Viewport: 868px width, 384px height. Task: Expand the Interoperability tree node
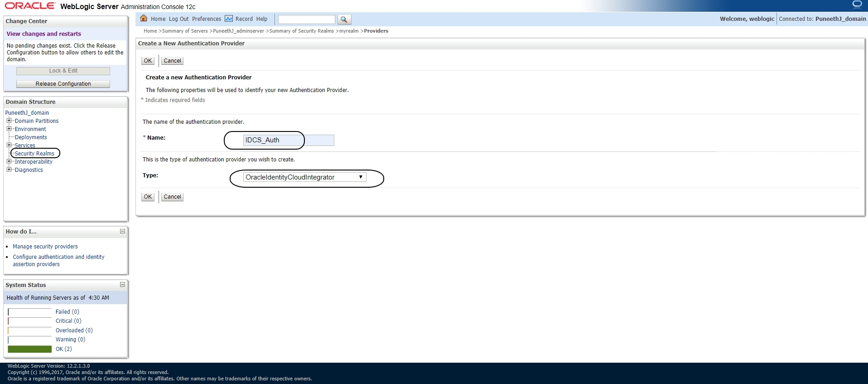tap(9, 161)
